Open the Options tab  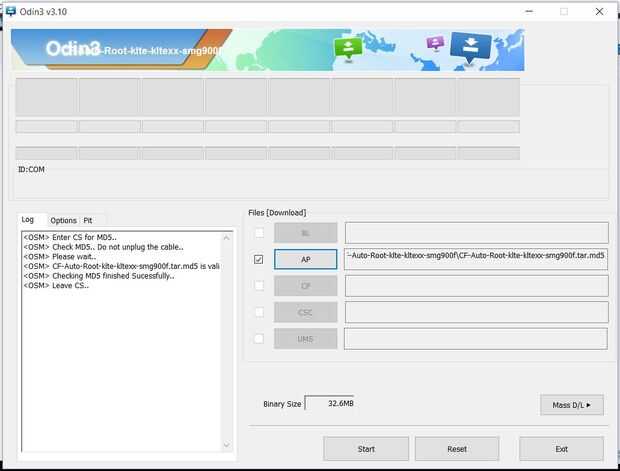click(63, 220)
